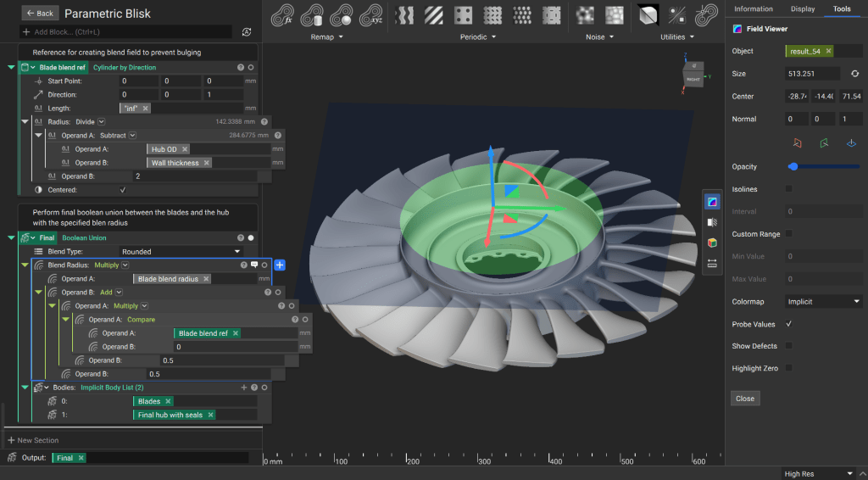Close the Field Viewer panel

coord(745,399)
